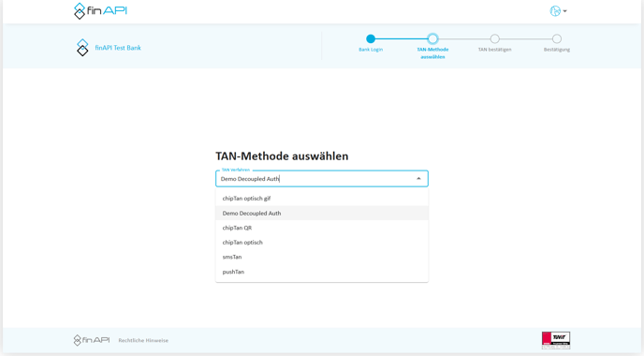Click the Bestätigung step label

pos(557,50)
